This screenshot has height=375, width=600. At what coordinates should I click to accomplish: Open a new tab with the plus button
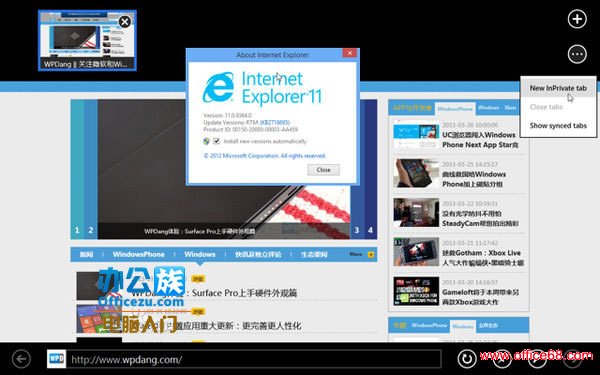pos(577,19)
